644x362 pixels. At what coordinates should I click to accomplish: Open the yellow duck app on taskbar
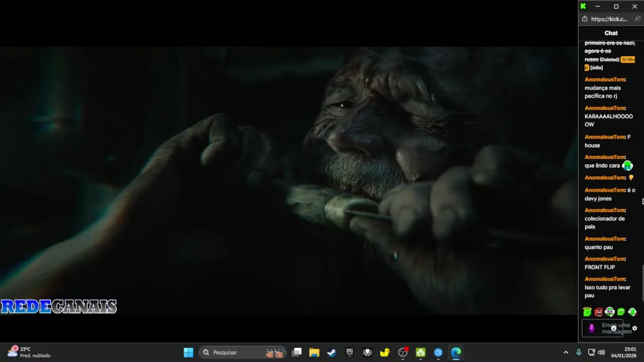pos(385,352)
